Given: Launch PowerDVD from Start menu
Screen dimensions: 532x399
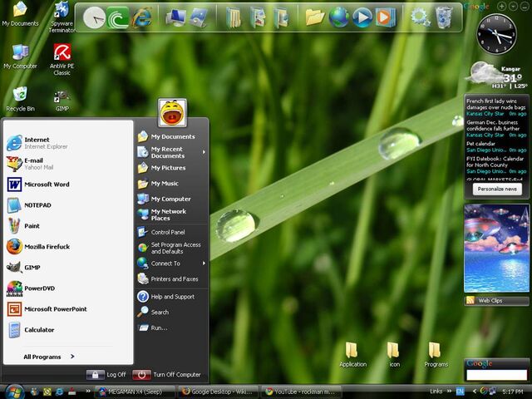Looking at the screenshot, I should [x=68, y=288].
